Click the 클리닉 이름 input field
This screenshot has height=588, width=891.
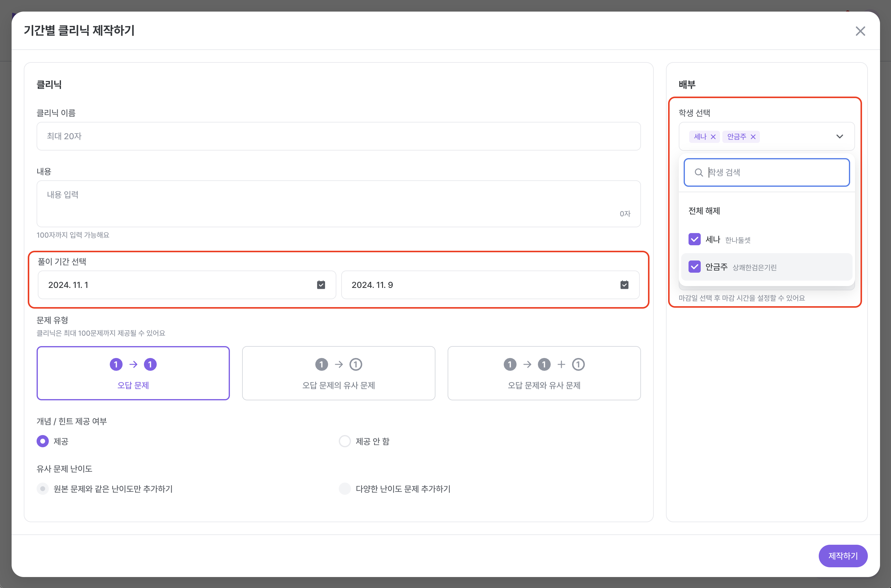(338, 136)
